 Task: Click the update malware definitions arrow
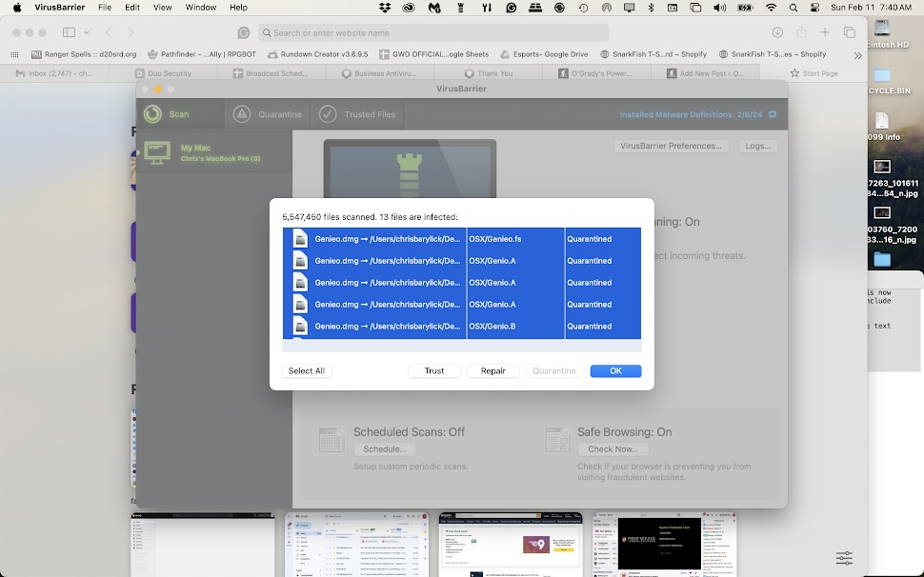click(x=773, y=114)
